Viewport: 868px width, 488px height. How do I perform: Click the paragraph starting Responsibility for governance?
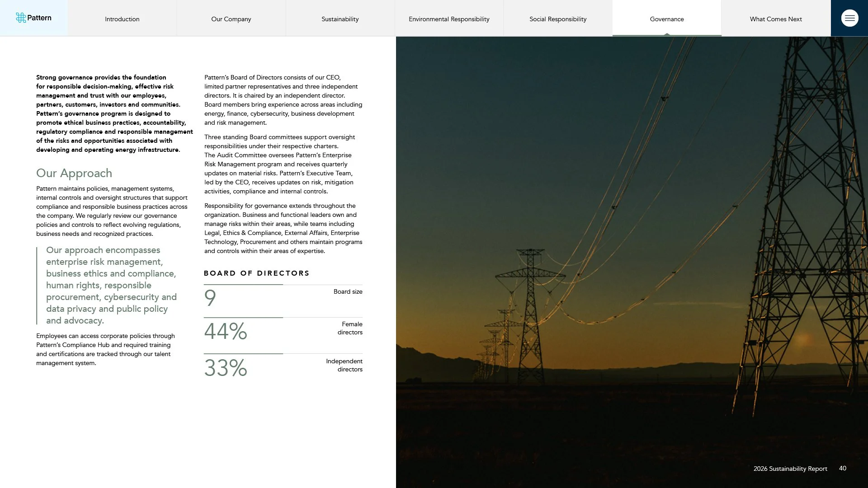click(x=283, y=229)
